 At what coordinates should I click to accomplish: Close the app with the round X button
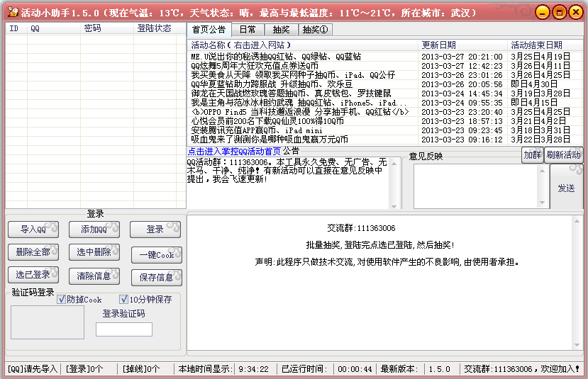[x=576, y=12]
